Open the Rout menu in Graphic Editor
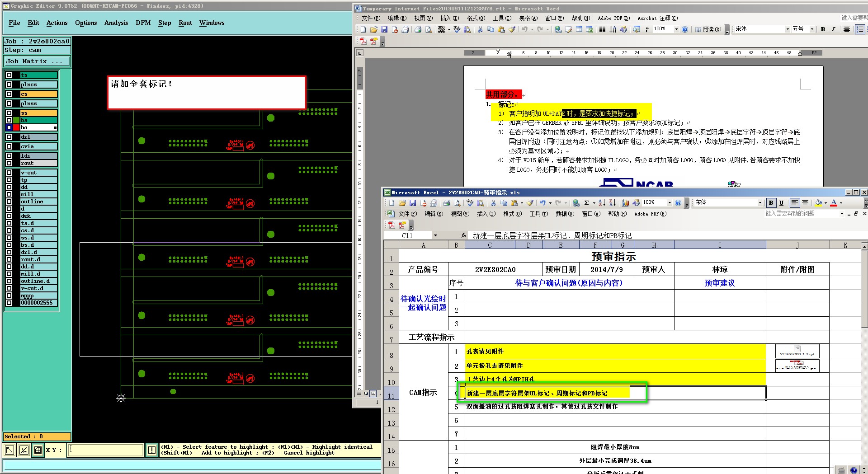This screenshot has height=474, width=868. pos(185,23)
